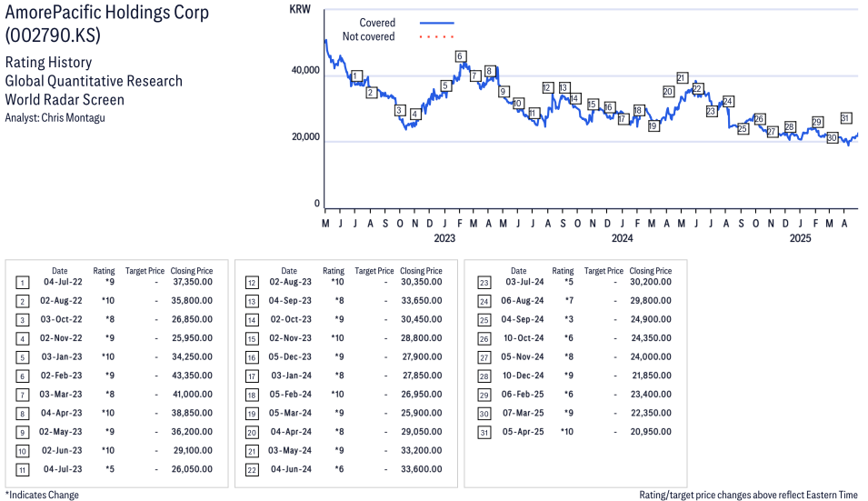
Task: Click the date 02-Feb-23 in the table
Action: 61,376
